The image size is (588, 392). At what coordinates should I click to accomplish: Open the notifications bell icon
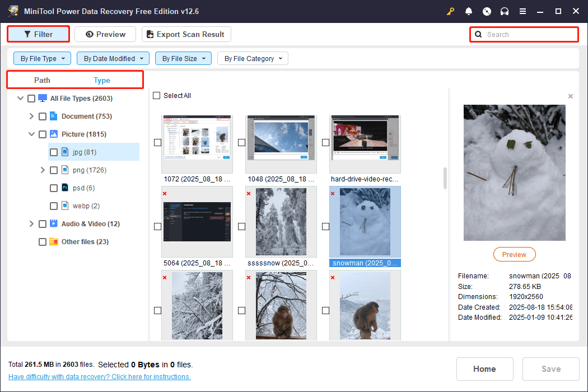[x=469, y=11]
